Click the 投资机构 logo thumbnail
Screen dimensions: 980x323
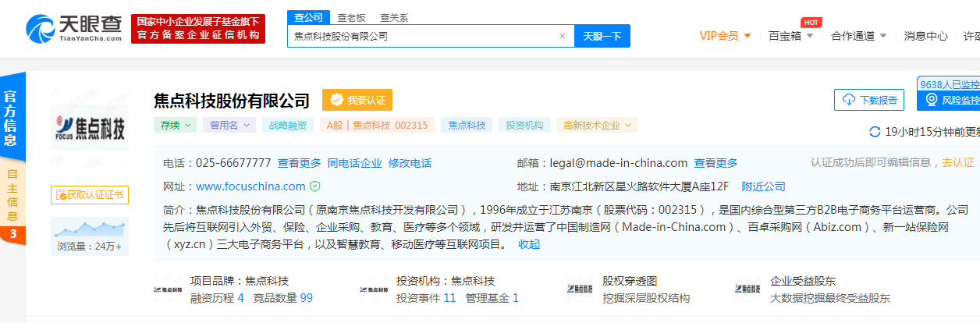pos(375,289)
